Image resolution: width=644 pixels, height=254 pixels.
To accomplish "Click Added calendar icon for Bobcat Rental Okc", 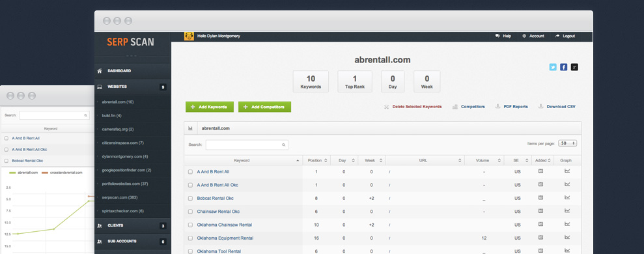I will pyautogui.click(x=541, y=197).
